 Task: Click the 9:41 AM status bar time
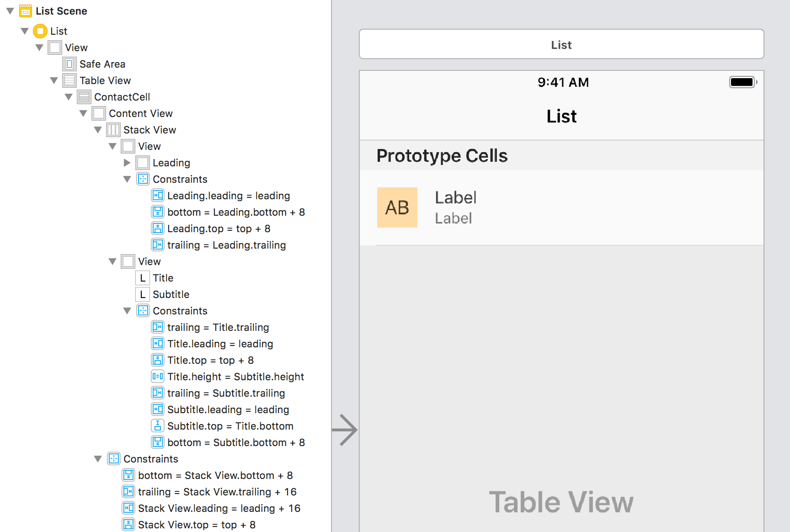click(563, 82)
